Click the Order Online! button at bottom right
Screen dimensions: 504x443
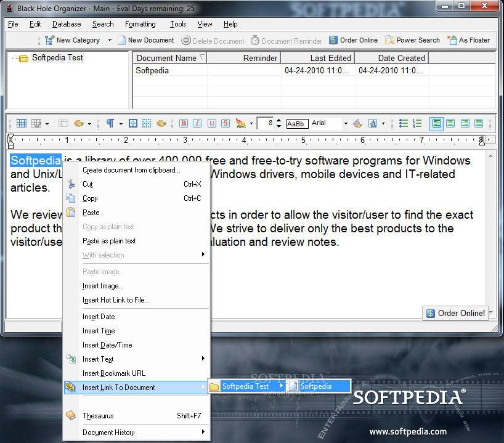(455, 313)
